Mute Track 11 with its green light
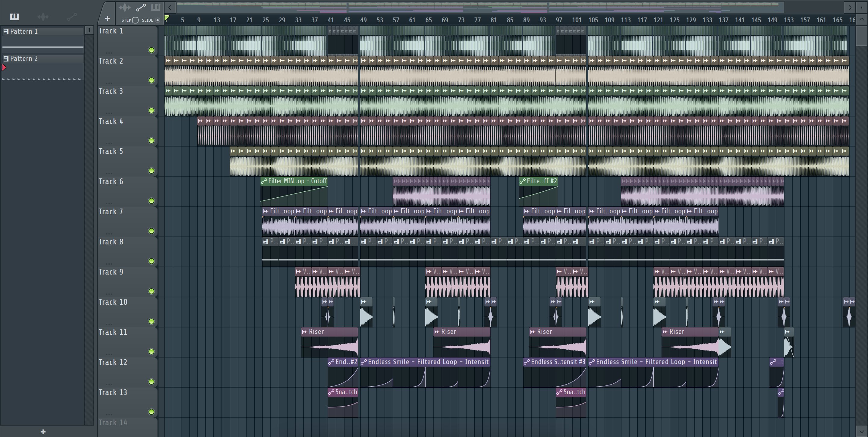Image resolution: width=868 pixels, height=437 pixels. pos(151,351)
